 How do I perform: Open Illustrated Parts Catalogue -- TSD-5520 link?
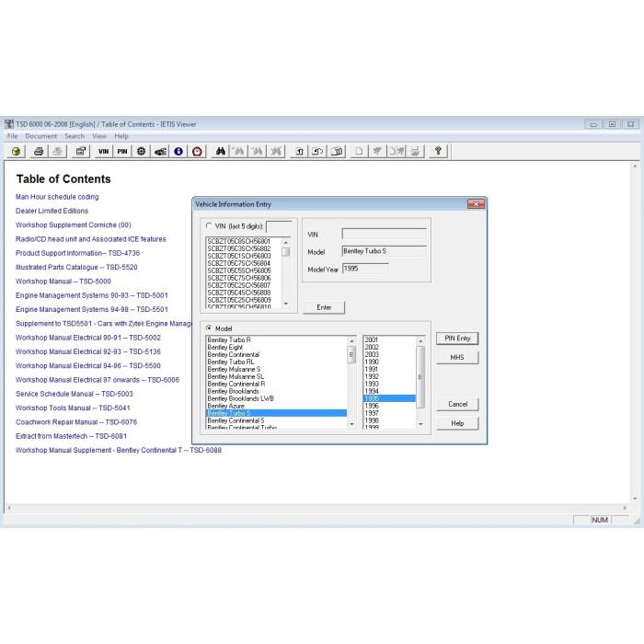[x=76, y=268]
